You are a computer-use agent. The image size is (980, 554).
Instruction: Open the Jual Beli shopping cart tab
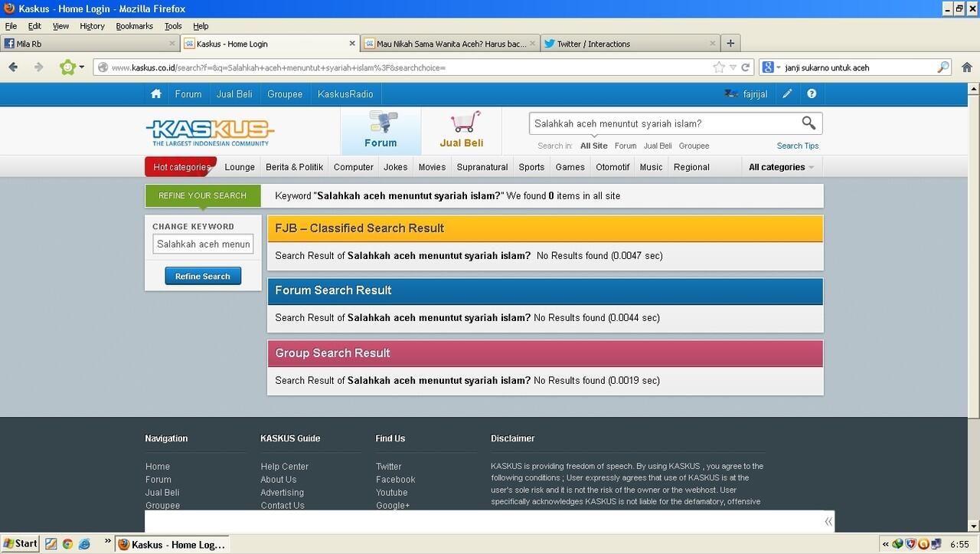[x=462, y=130]
